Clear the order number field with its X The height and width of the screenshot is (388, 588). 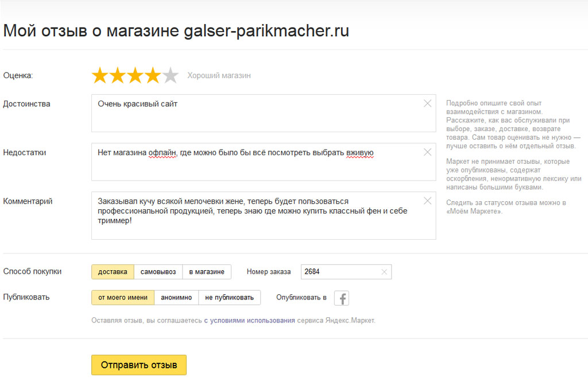click(384, 272)
